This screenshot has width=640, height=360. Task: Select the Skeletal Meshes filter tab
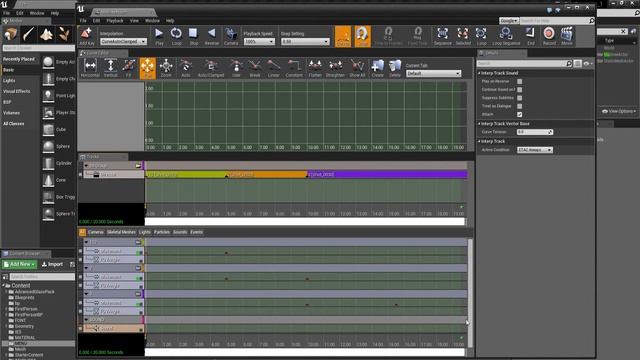point(121,232)
